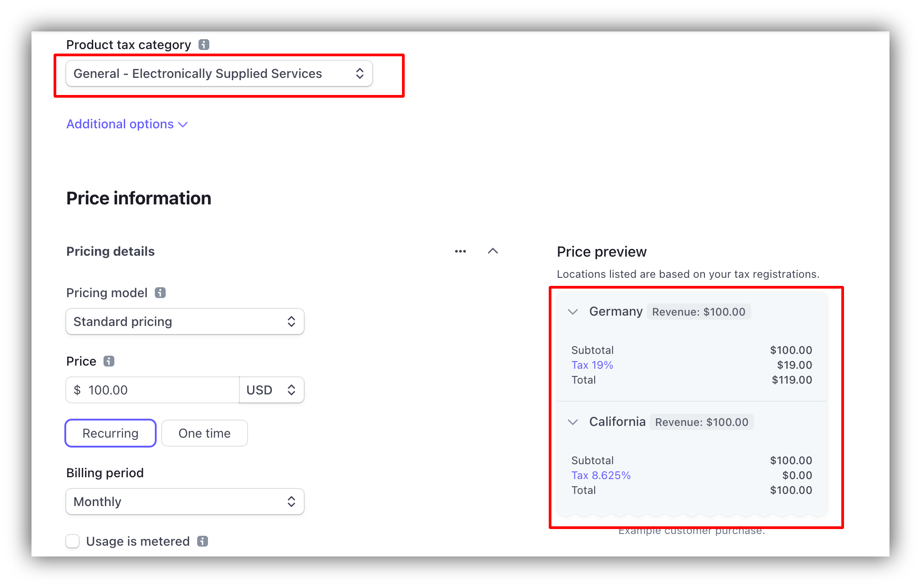Collapse the California price preview section
921x588 pixels.
click(573, 422)
